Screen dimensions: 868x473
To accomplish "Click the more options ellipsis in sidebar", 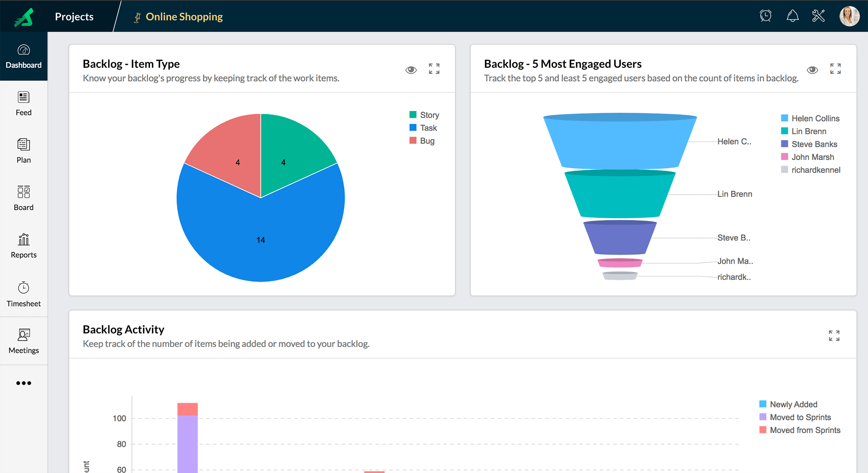I will click(x=23, y=383).
